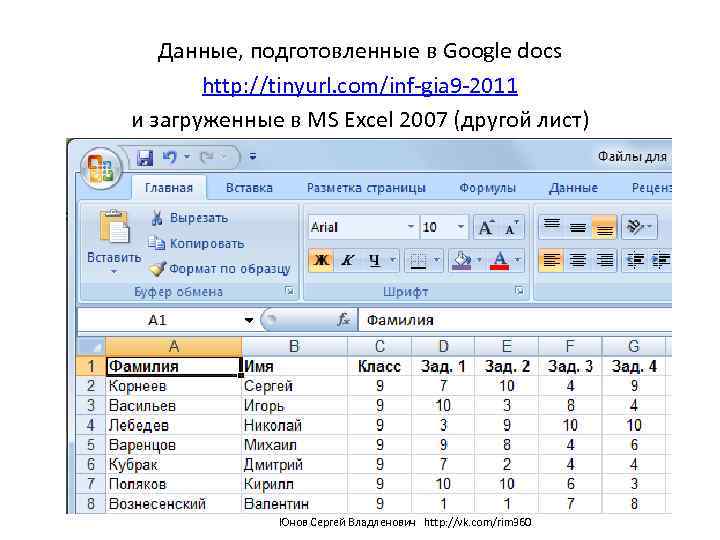Align text to middle of cell
Screen dimensions: 720x540
point(578,227)
